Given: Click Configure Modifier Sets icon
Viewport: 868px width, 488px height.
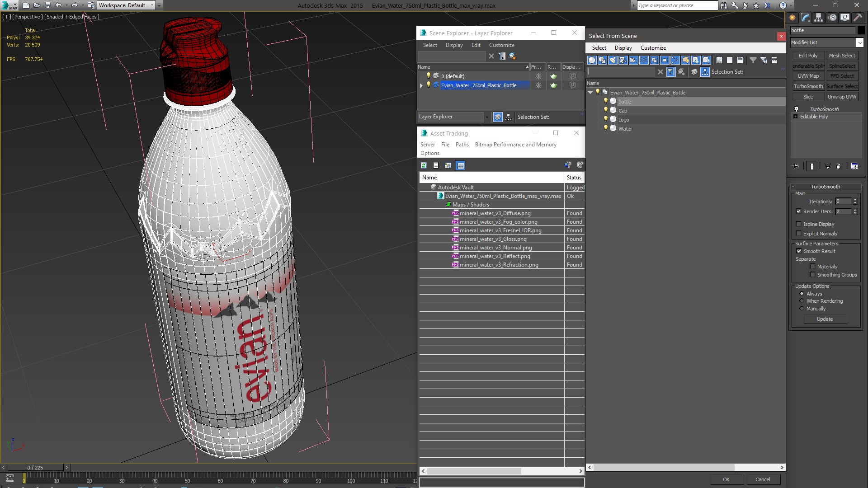Looking at the screenshot, I should tap(854, 166).
